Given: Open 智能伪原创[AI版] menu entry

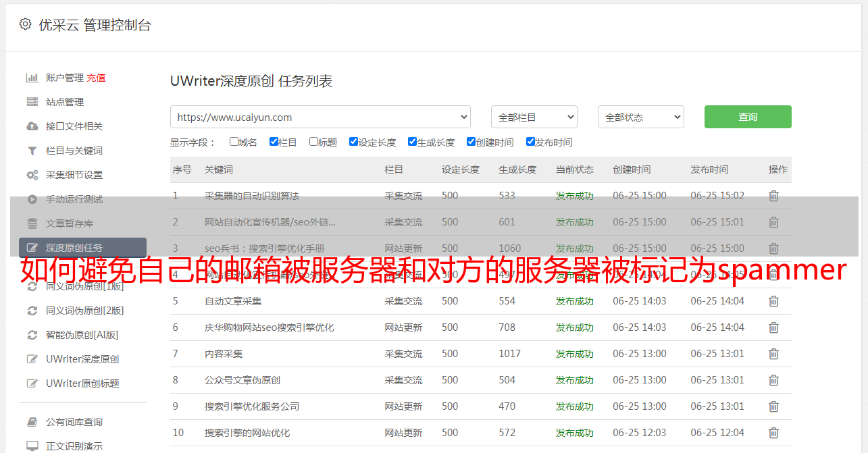Looking at the screenshot, I should pyautogui.click(x=82, y=335).
